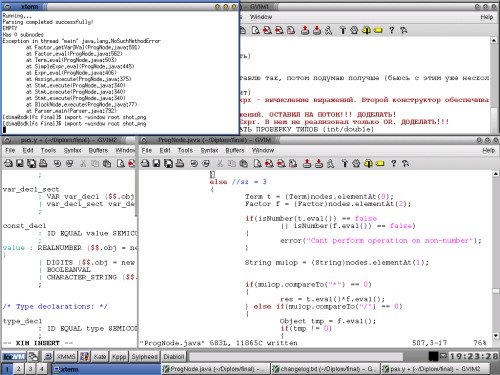Make hammer icon in GVIM1 changelog toolbar
Screen dimensions: 500x375
343,30
